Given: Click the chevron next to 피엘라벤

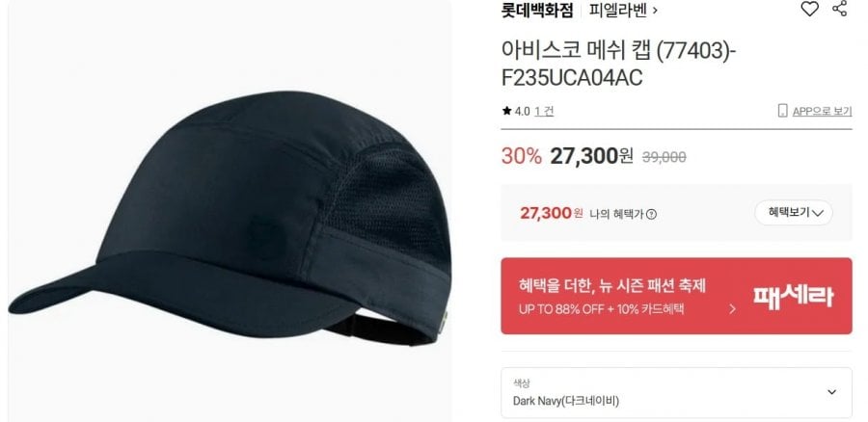Looking at the screenshot, I should [656, 11].
